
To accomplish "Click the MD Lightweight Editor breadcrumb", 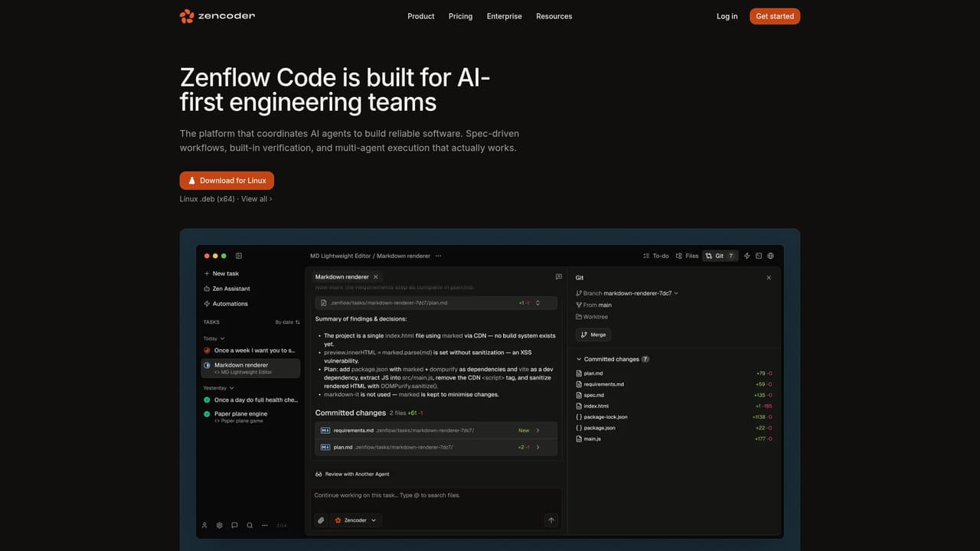I will [340, 256].
